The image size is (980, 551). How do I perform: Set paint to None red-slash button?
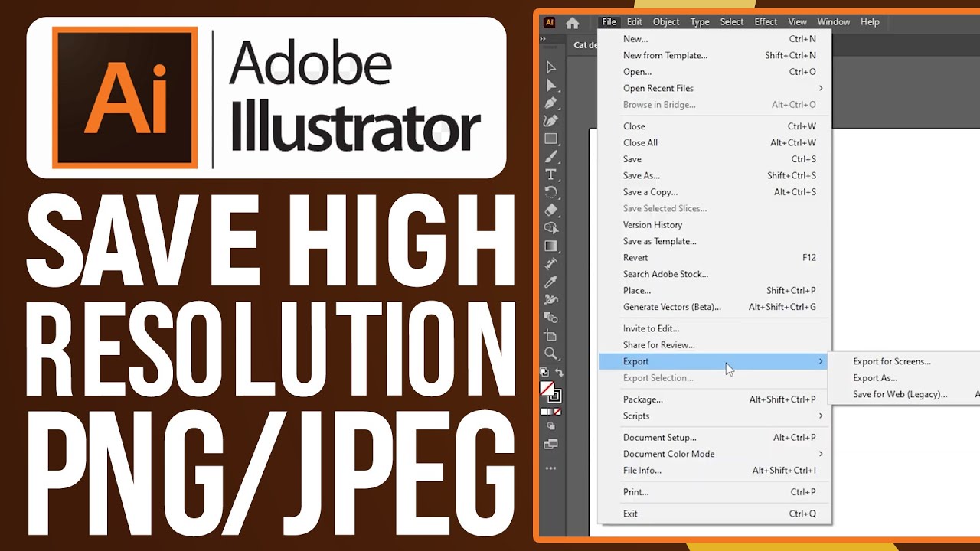(x=558, y=411)
